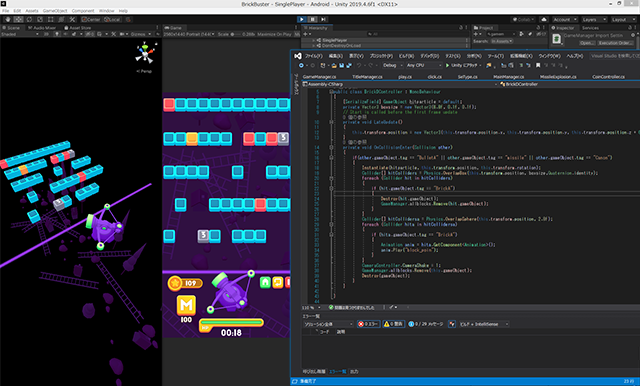Open the CoinController.cs tab

tap(608, 77)
